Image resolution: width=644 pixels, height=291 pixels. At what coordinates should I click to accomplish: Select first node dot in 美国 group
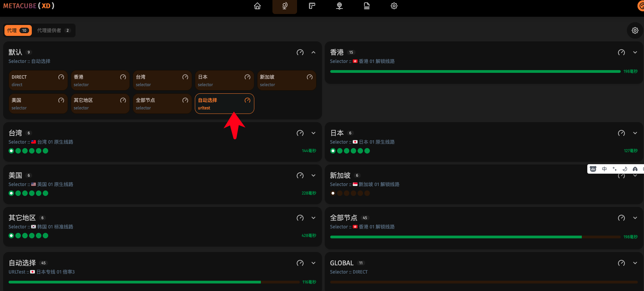[11, 193]
